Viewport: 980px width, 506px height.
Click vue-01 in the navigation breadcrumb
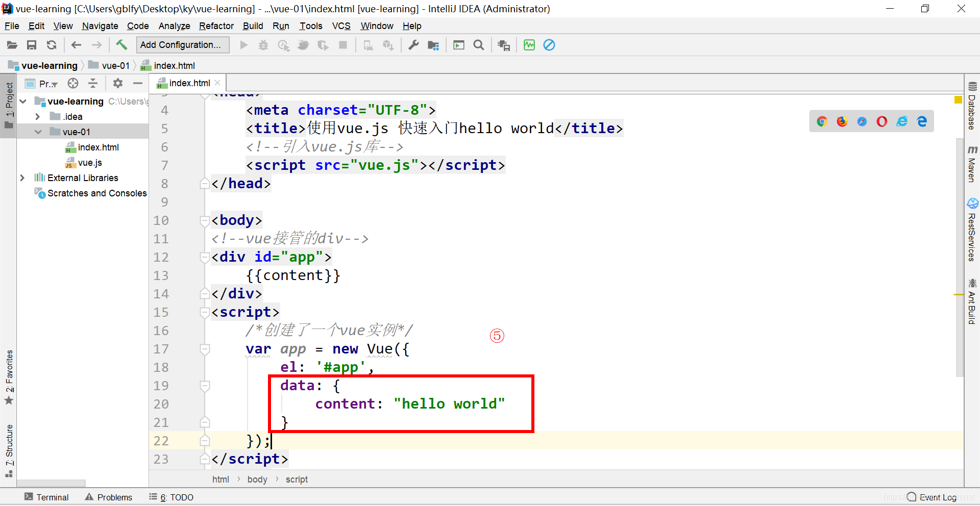(109, 66)
